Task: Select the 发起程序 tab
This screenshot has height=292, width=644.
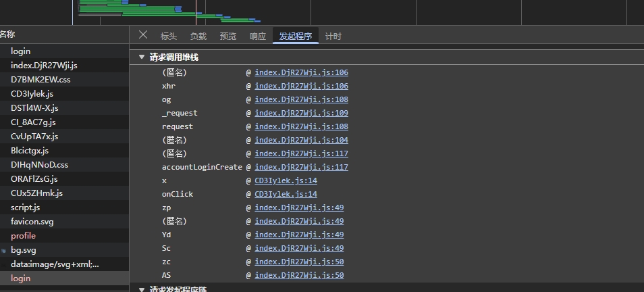Action: 296,36
